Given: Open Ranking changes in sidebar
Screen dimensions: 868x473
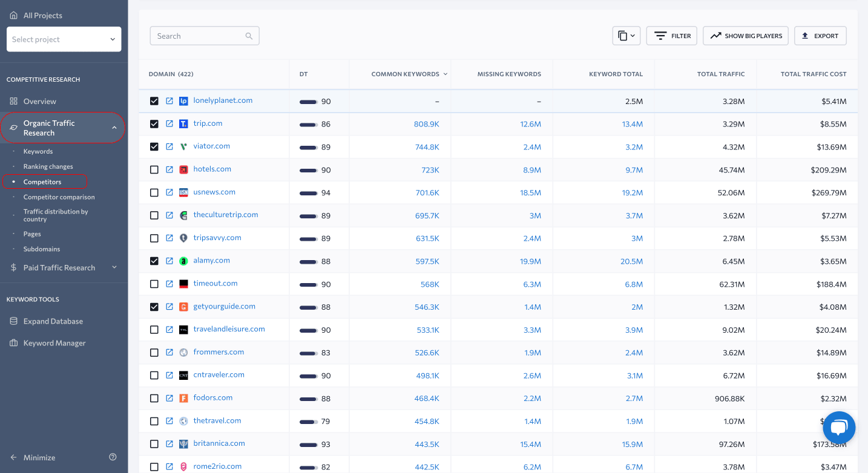Looking at the screenshot, I should (48, 166).
